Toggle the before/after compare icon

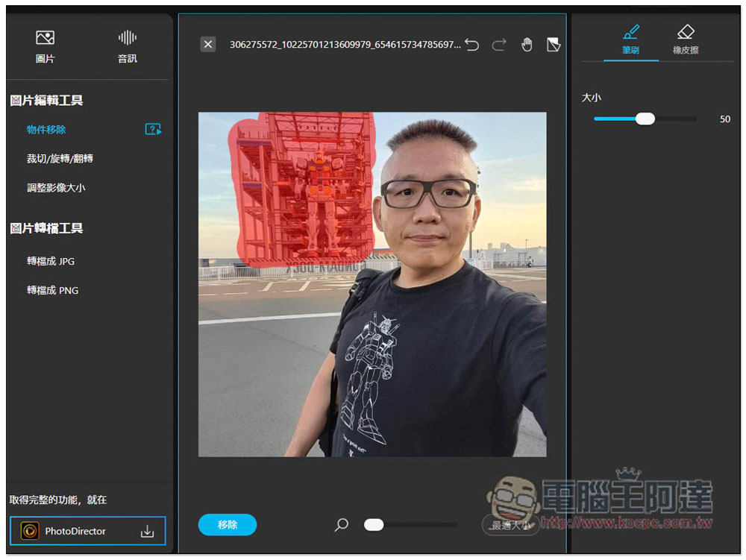coord(553,45)
